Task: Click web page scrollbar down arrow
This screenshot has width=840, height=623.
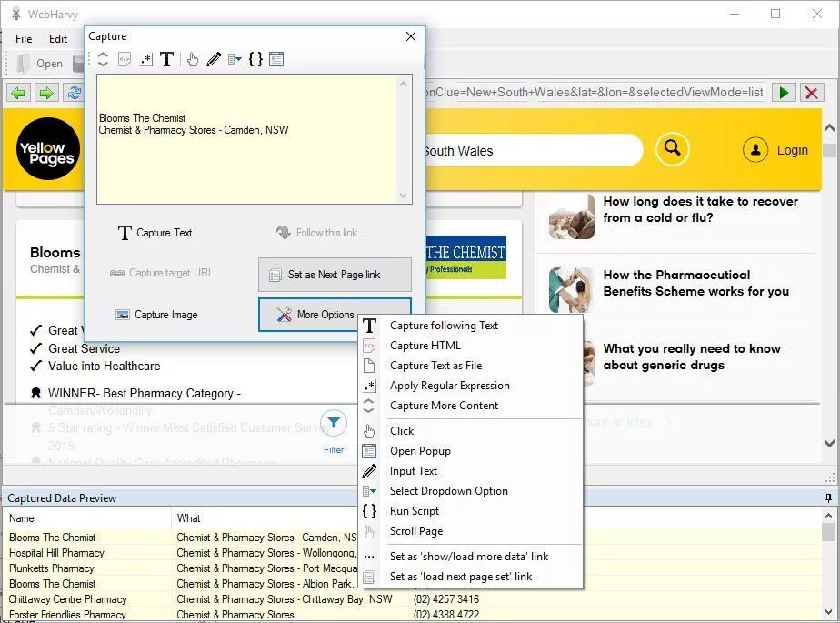Action: tap(829, 444)
